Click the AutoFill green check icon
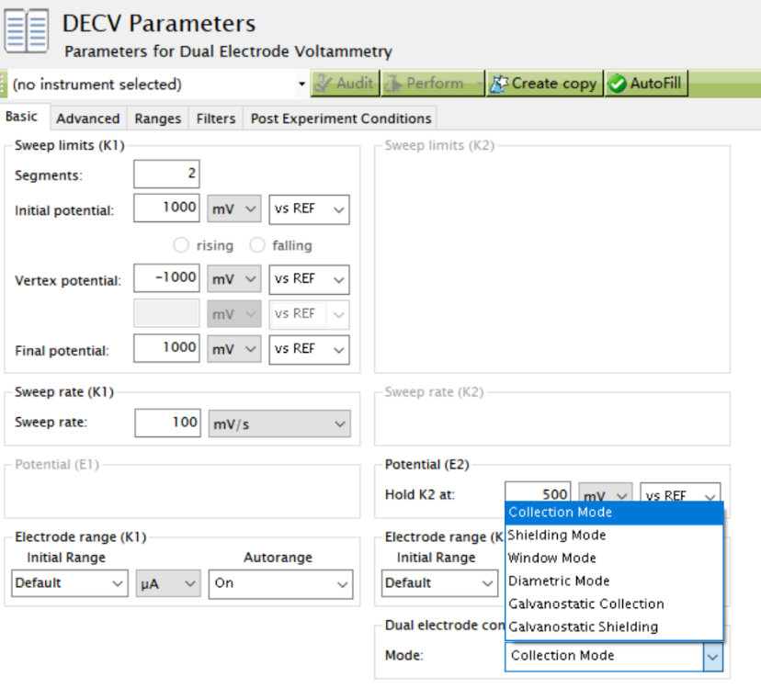 click(x=617, y=84)
